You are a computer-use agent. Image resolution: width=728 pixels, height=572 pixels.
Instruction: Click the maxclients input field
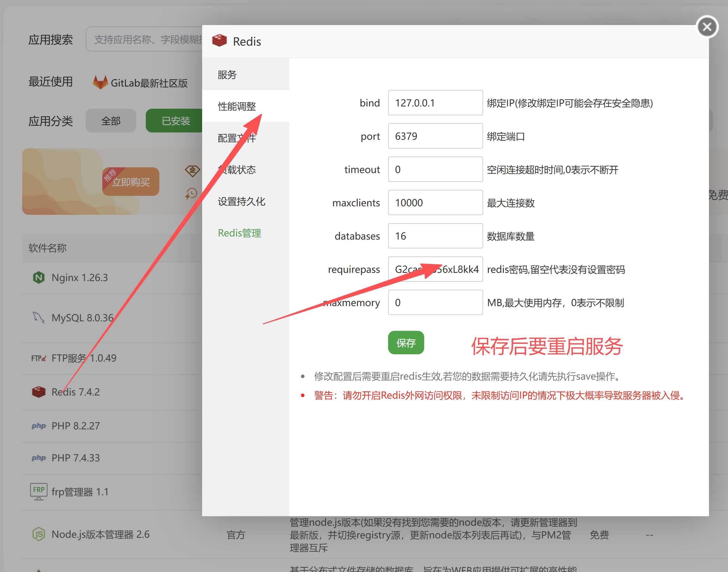(x=435, y=202)
